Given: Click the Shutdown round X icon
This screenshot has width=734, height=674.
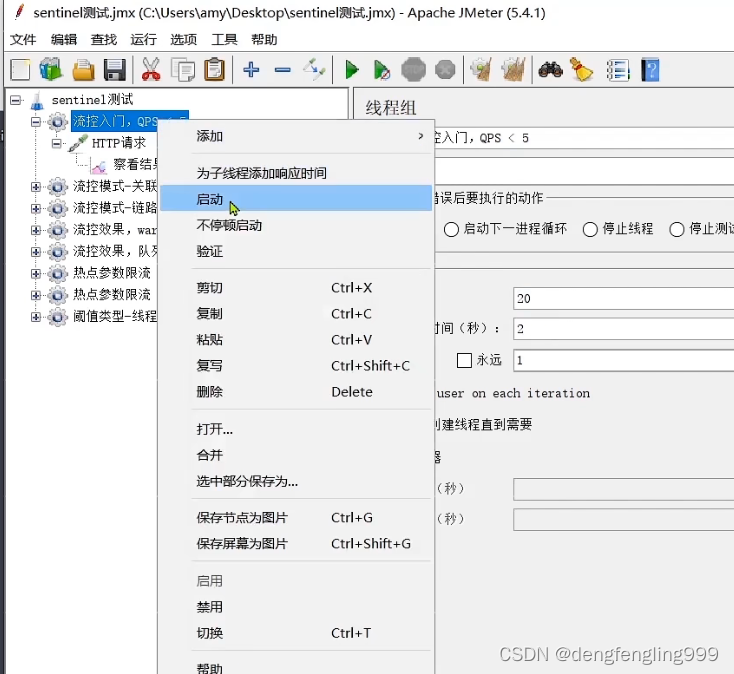Looking at the screenshot, I should tap(445, 70).
